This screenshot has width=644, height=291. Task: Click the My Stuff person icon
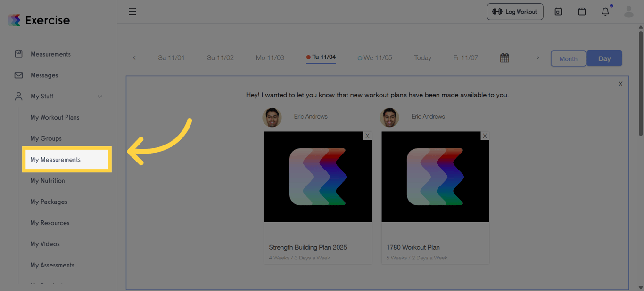point(18,96)
